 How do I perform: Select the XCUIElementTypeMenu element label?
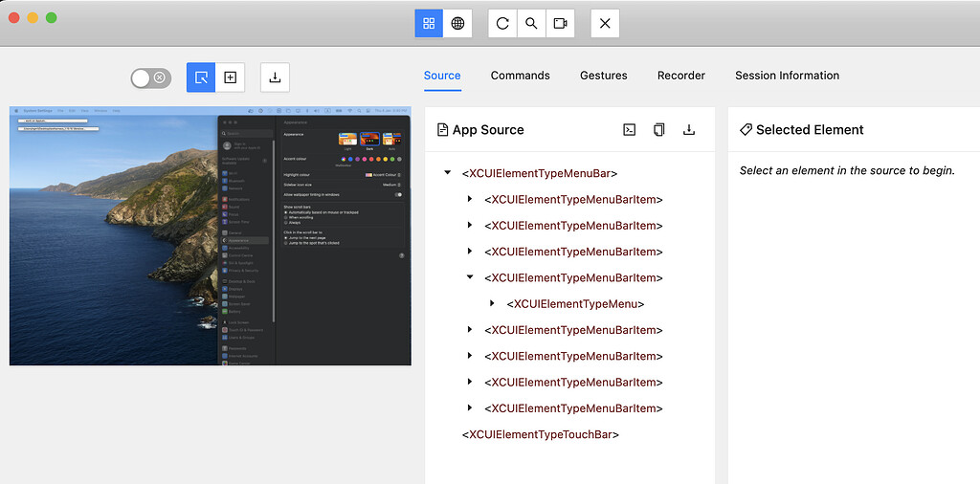(575, 304)
